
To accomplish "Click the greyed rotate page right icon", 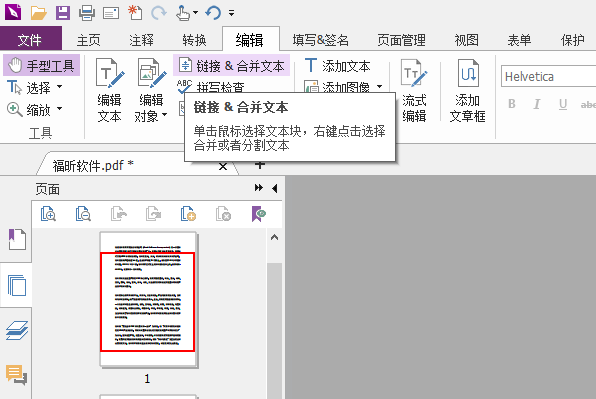I will 153,214.
